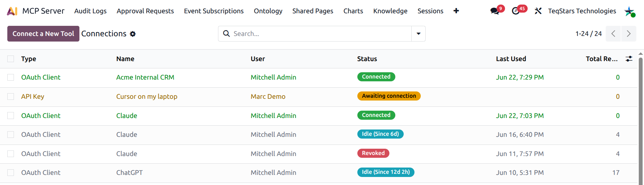The height and width of the screenshot is (185, 644).
Task: Open the plus menu for more sections
Action: click(x=456, y=11)
